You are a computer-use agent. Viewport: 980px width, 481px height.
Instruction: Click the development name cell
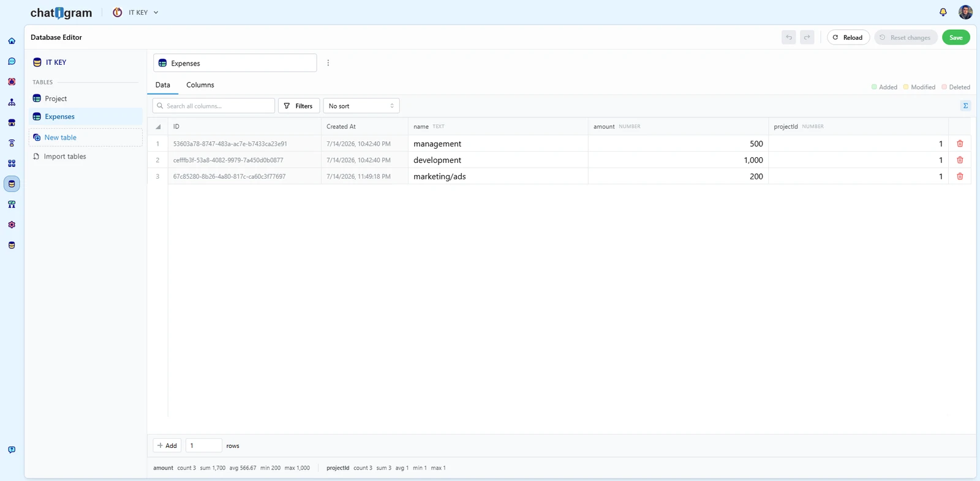(x=498, y=160)
